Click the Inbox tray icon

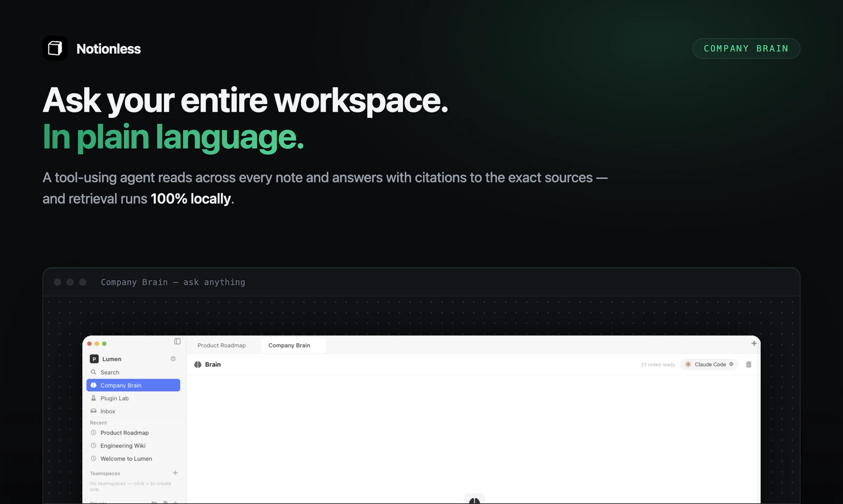pyautogui.click(x=93, y=411)
